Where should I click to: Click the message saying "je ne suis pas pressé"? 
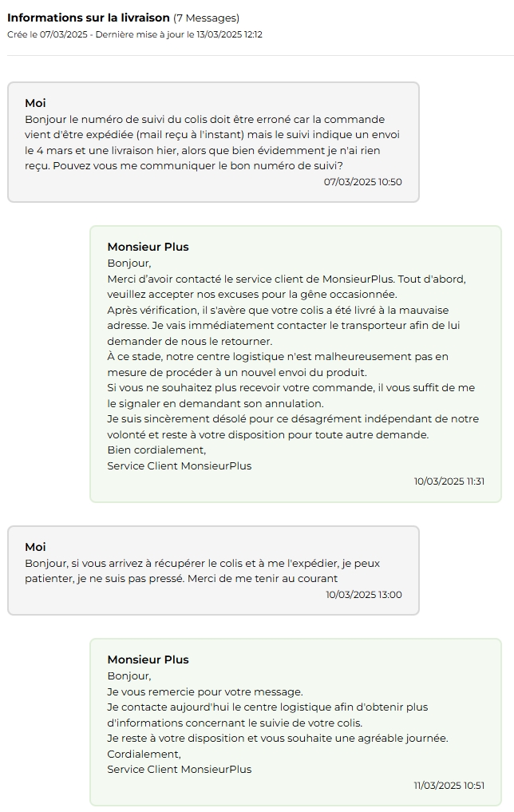point(202,571)
